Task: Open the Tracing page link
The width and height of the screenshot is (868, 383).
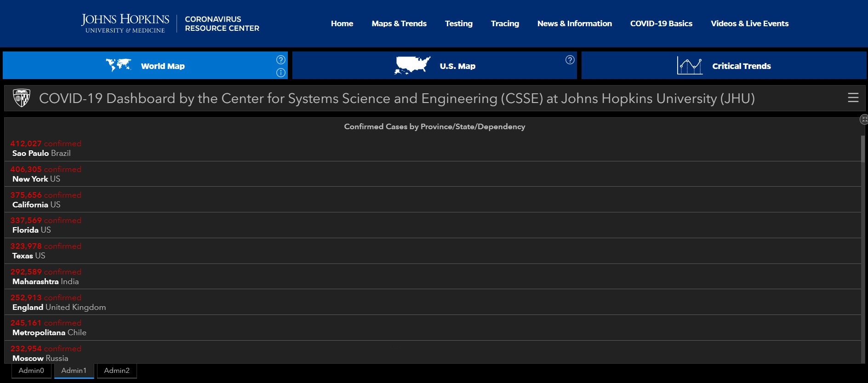Action: point(504,23)
